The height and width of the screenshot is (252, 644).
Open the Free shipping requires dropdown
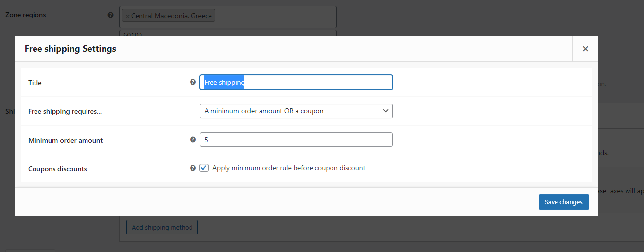tap(296, 111)
